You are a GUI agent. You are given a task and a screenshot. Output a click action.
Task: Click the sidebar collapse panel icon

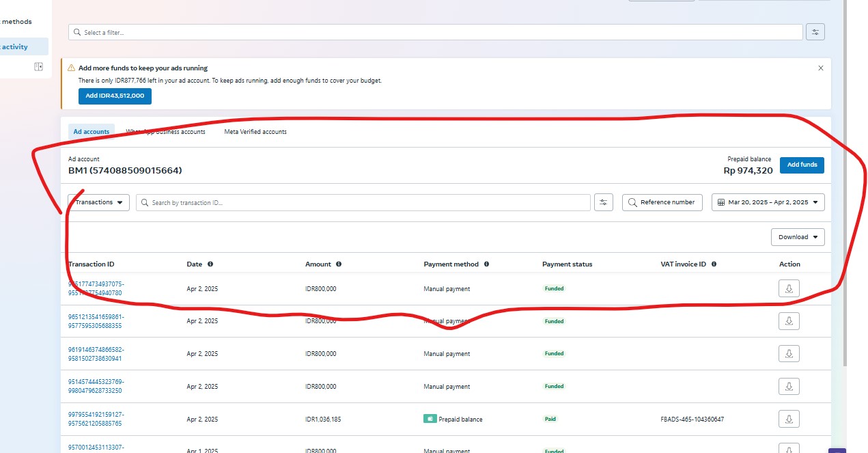38,66
